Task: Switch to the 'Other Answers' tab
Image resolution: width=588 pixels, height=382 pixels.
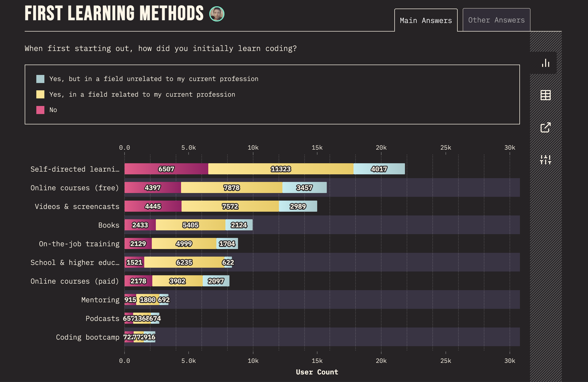Action: tap(496, 20)
